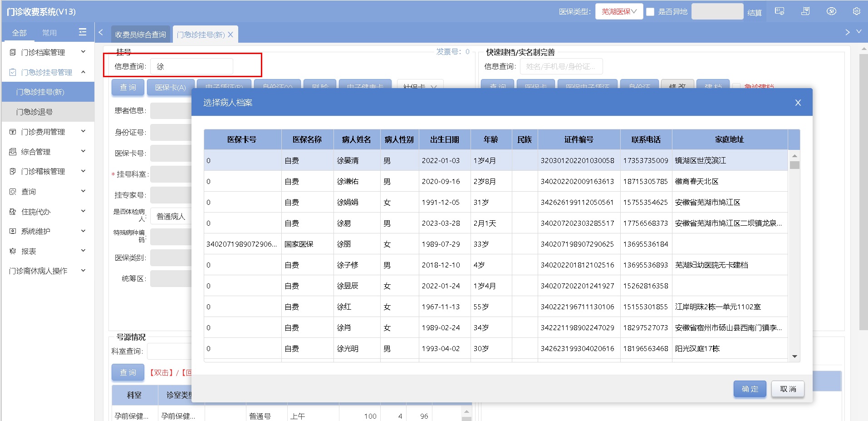Screen dimensions: 868x421
Task: Close the 选择病人档案 dialog with X
Action: [x=798, y=103]
